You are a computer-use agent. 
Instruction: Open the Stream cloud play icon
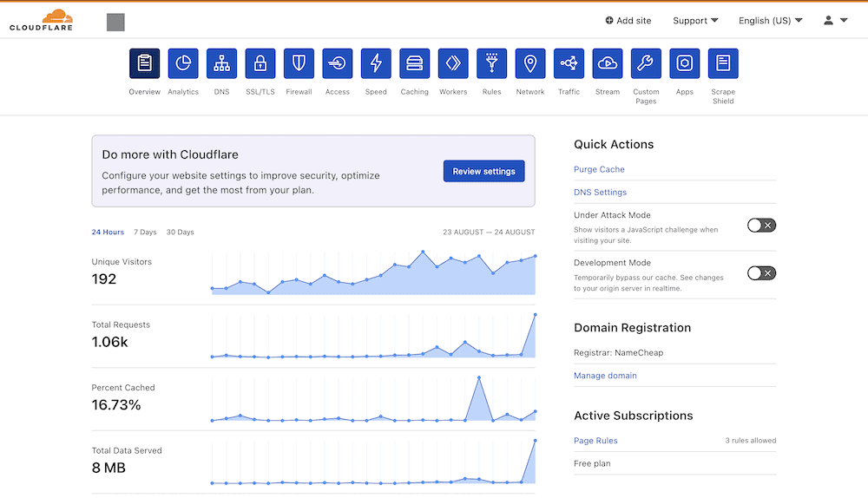tap(608, 63)
